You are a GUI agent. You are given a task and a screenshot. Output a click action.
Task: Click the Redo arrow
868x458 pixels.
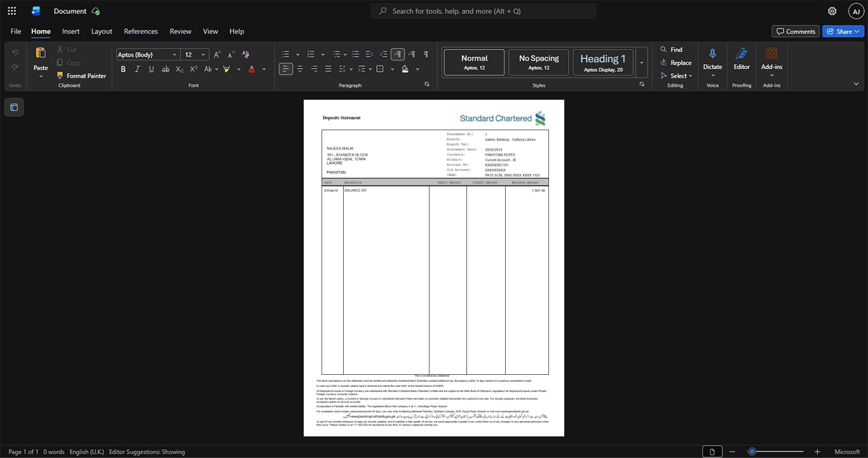click(15, 67)
